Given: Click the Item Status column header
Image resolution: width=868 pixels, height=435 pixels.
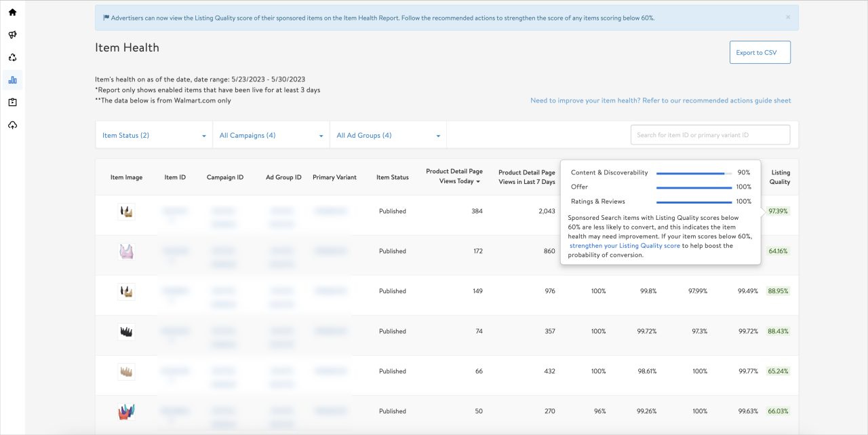Looking at the screenshot, I should (x=393, y=177).
